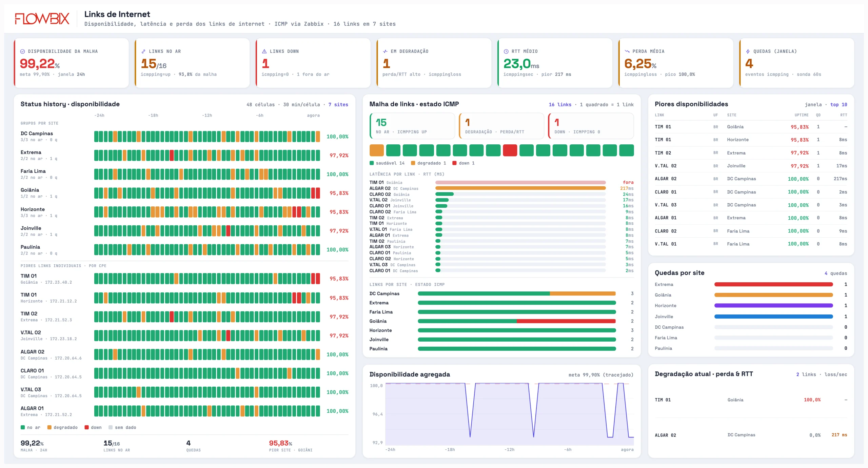The width and height of the screenshot is (868, 468).
Task: Click TIM 02 Extrema row in worst availability table
Action: click(751, 153)
